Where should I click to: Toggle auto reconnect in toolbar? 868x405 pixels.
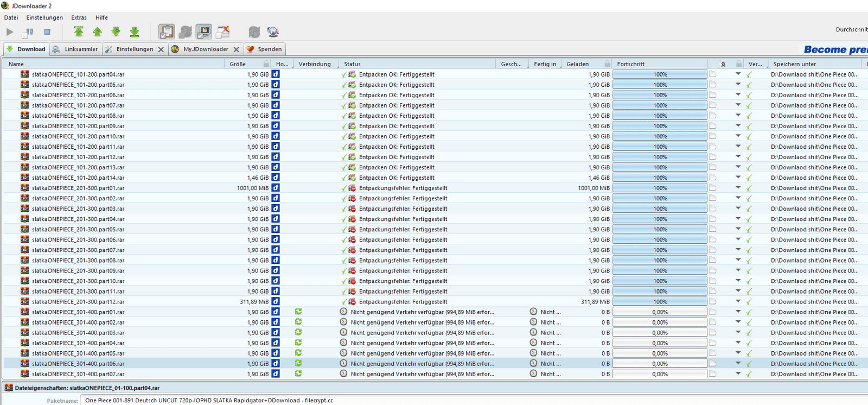(x=185, y=31)
